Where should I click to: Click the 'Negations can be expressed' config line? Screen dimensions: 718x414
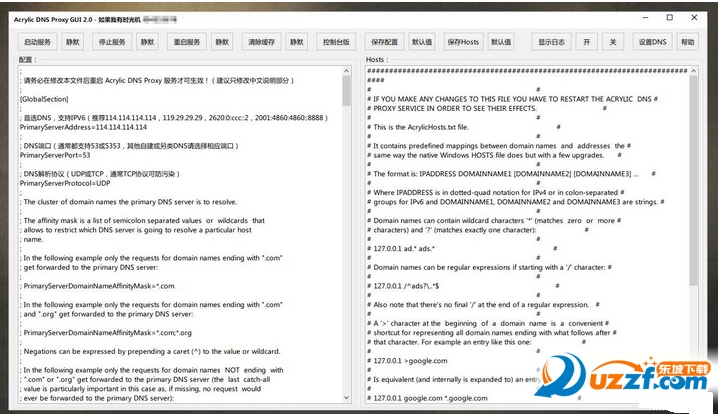coord(150,351)
